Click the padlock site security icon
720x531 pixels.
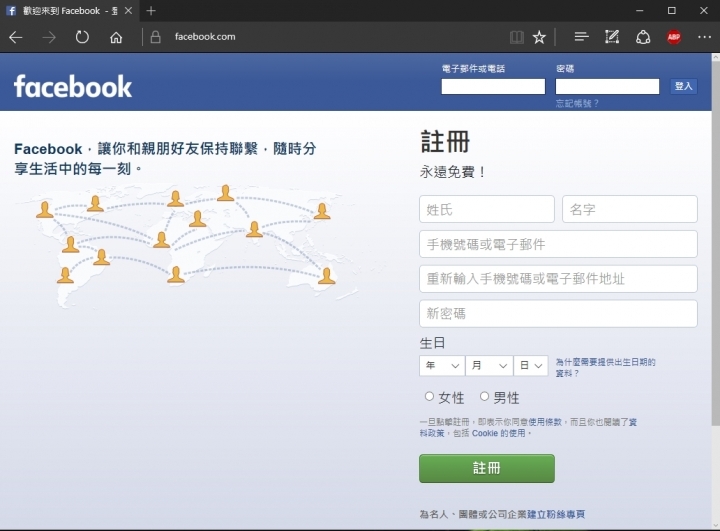tap(156, 37)
